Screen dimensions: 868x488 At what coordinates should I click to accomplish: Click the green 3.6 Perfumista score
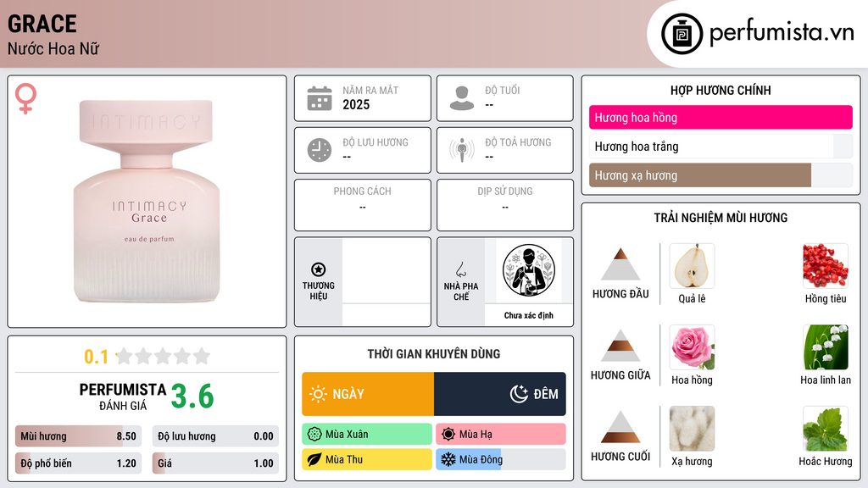point(192,396)
